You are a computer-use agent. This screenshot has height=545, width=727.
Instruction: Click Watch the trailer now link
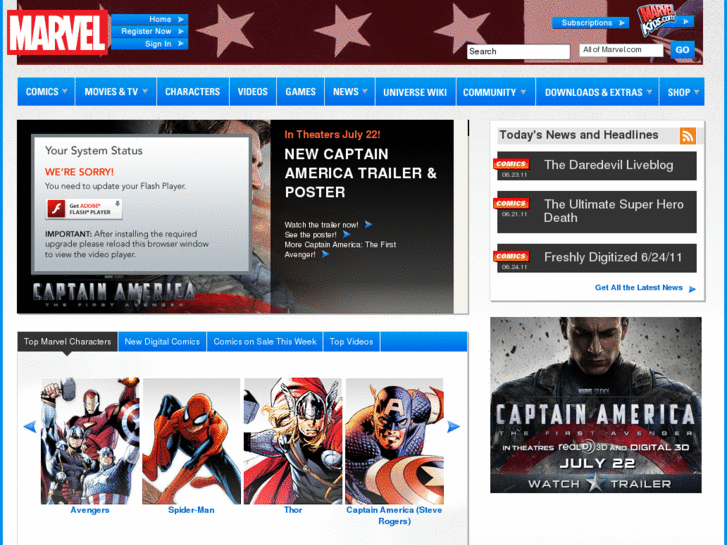[x=321, y=225]
